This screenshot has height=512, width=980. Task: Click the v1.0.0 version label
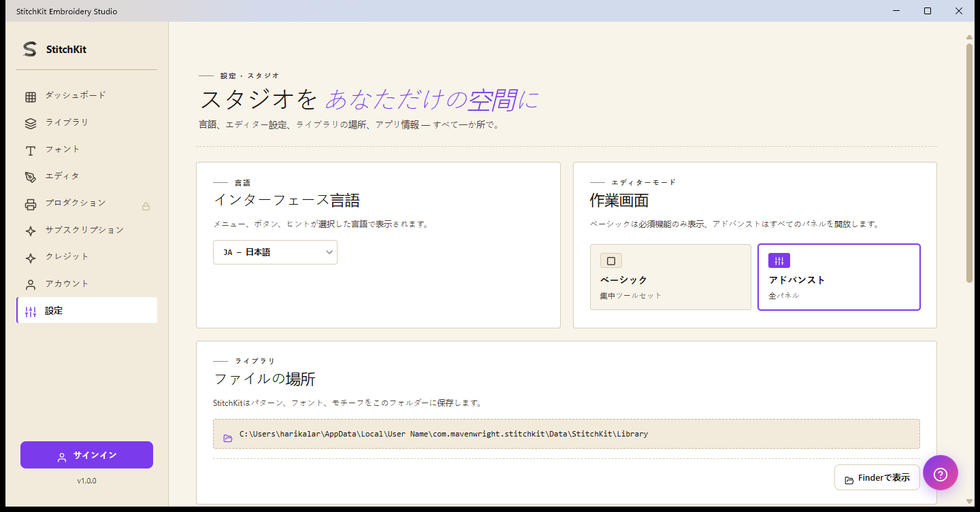pos(86,481)
